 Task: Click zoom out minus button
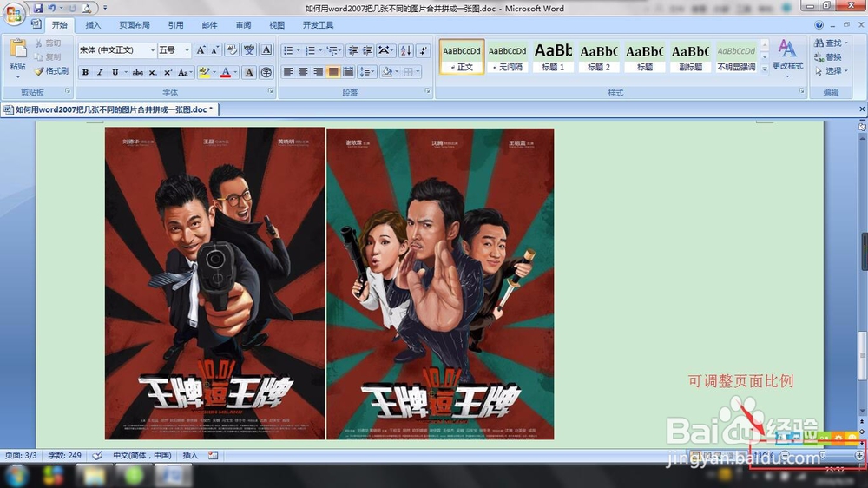785,455
